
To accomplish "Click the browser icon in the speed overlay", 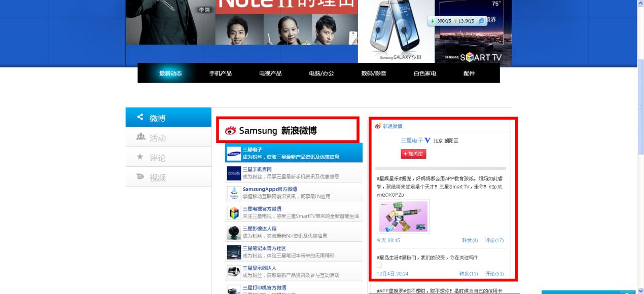I will point(481,21).
